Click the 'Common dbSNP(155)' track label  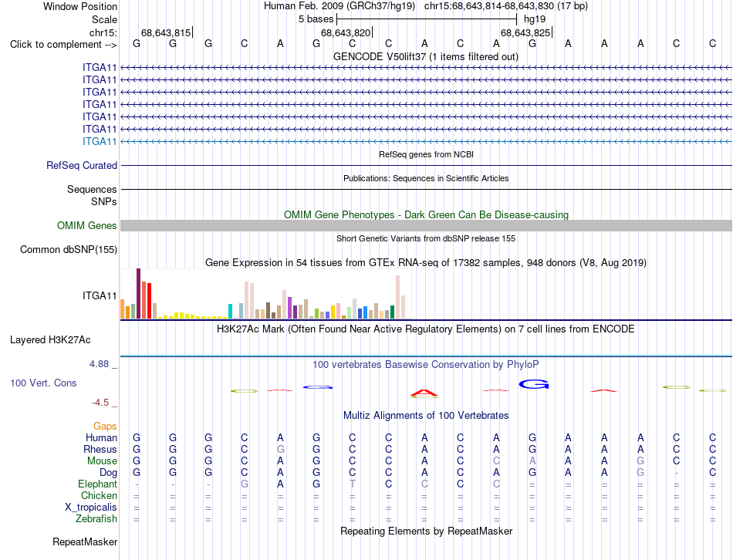(68, 250)
